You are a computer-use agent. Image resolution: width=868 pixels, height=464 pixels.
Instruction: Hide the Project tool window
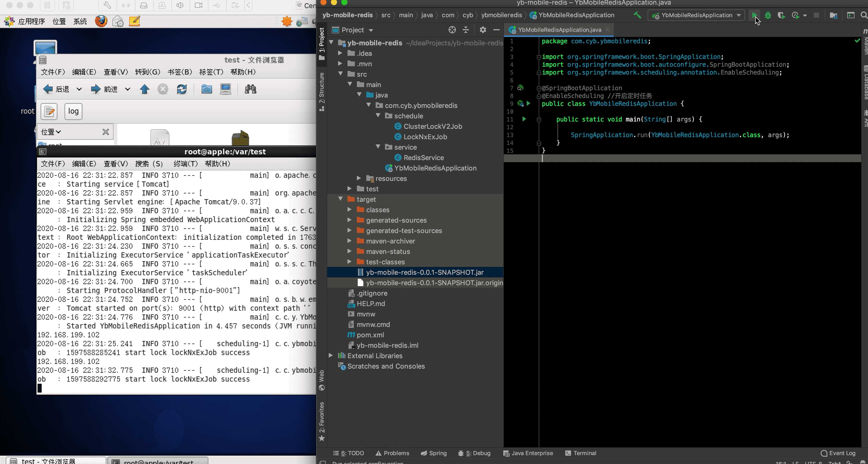pyautogui.click(x=496, y=30)
